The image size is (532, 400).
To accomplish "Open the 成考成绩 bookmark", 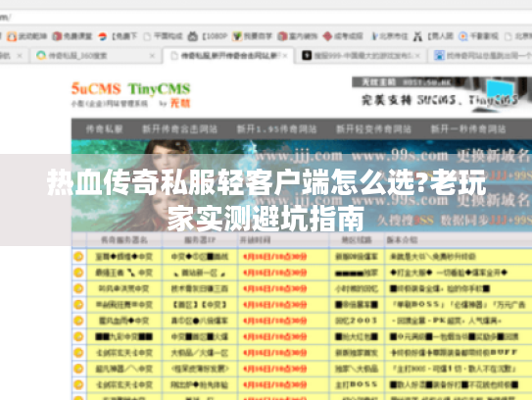I will (x=343, y=36).
